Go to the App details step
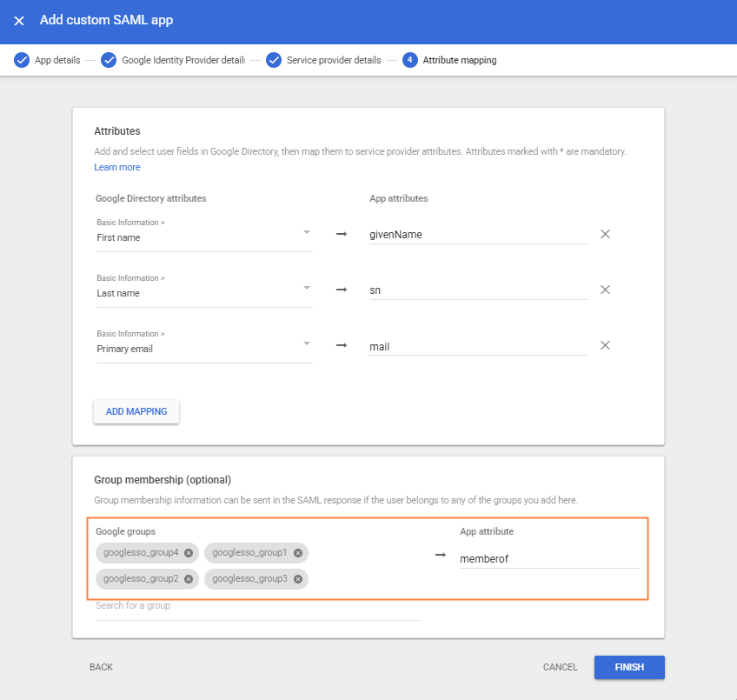The width and height of the screenshot is (737, 700). click(57, 60)
